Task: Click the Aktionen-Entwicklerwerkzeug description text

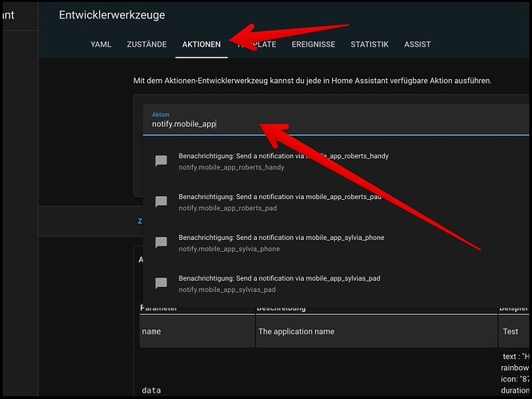Action: click(312, 81)
